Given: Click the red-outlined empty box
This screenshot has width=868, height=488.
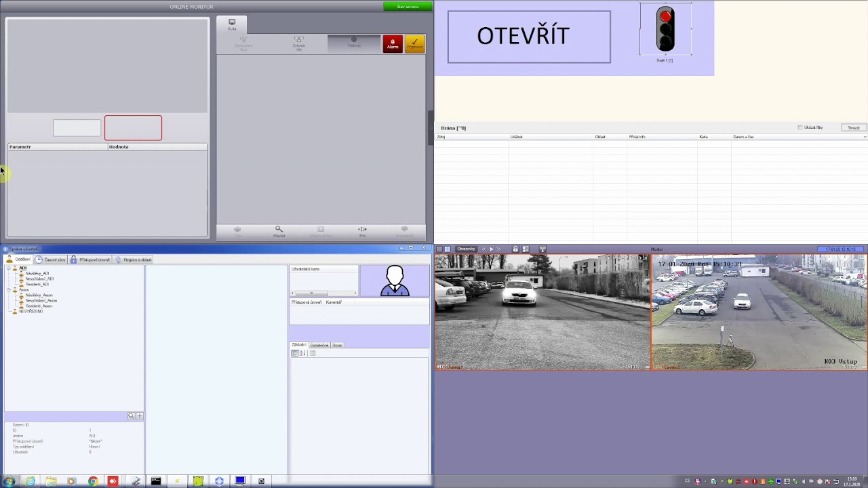Looking at the screenshot, I should (x=133, y=128).
